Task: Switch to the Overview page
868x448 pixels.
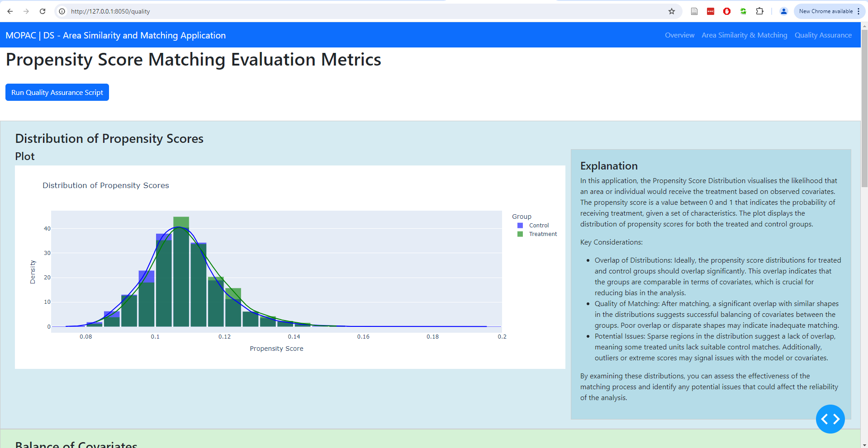Action: pyautogui.click(x=679, y=35)
